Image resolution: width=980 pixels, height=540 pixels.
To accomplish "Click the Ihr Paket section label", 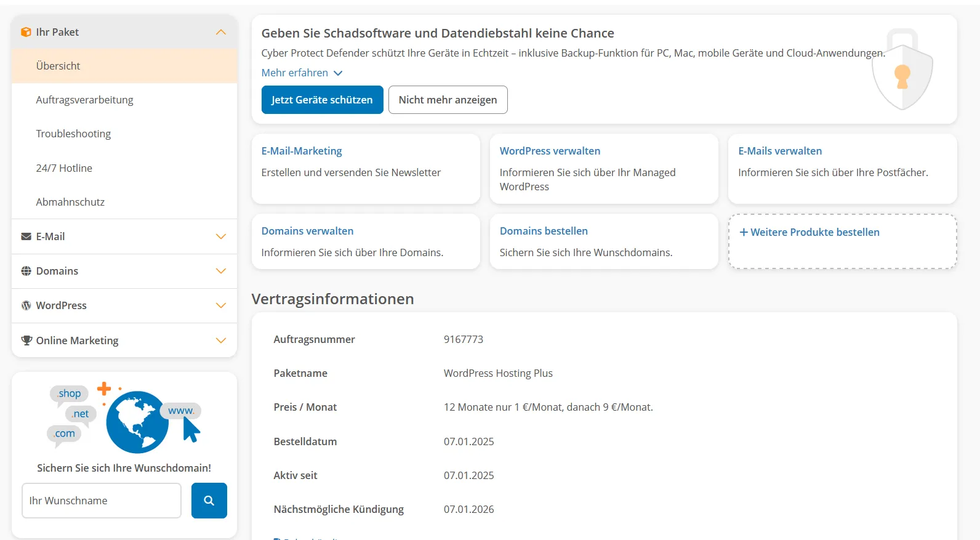I will [57, 32].
